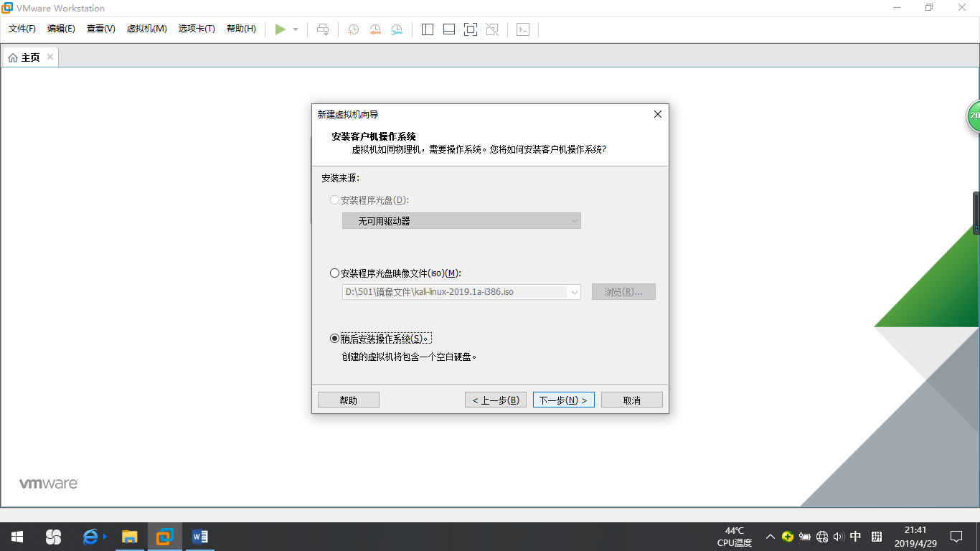Image resolution: width=980 pixels, height=551 pixels.
Task: Click the home icon on 主页 tab
Action: pyautogui.click(x=13, y=57)
